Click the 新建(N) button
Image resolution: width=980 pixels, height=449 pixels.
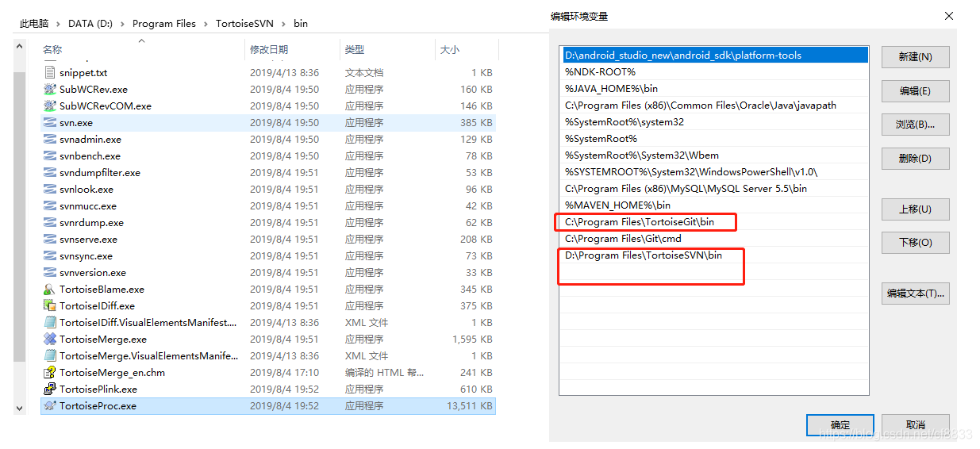tap(915, 57)
